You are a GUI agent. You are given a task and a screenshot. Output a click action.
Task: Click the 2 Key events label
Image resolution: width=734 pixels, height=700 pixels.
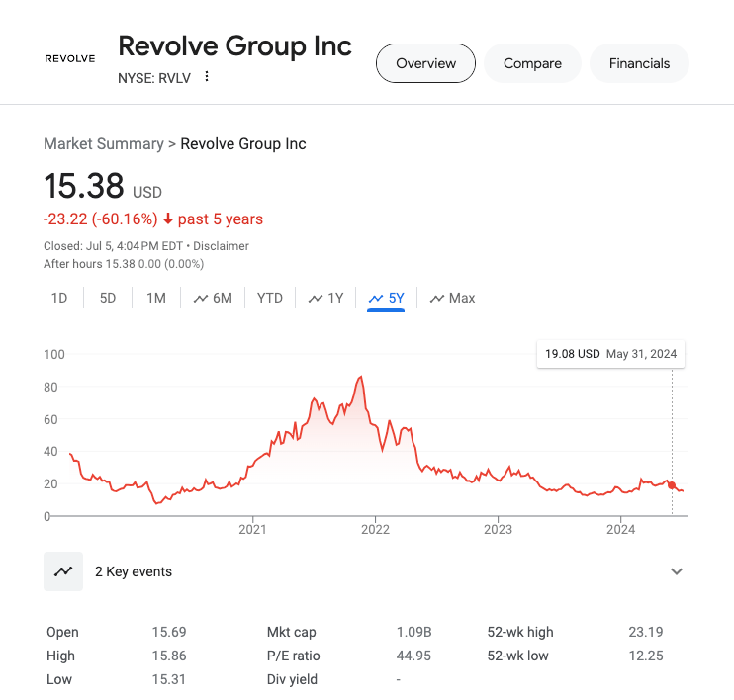tap(134, 571)
